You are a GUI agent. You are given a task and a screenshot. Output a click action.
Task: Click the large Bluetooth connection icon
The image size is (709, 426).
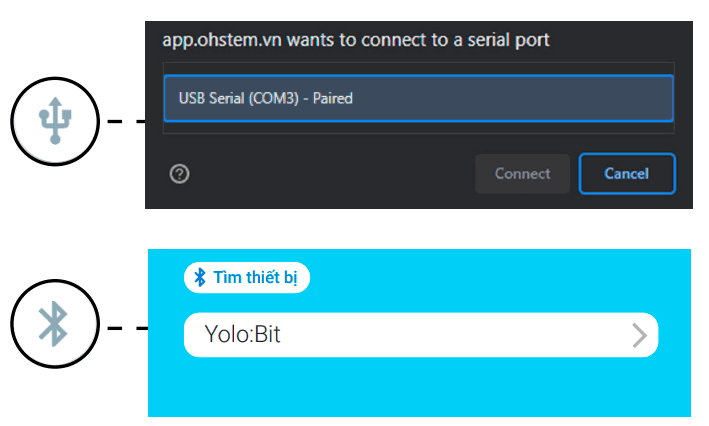54,327
